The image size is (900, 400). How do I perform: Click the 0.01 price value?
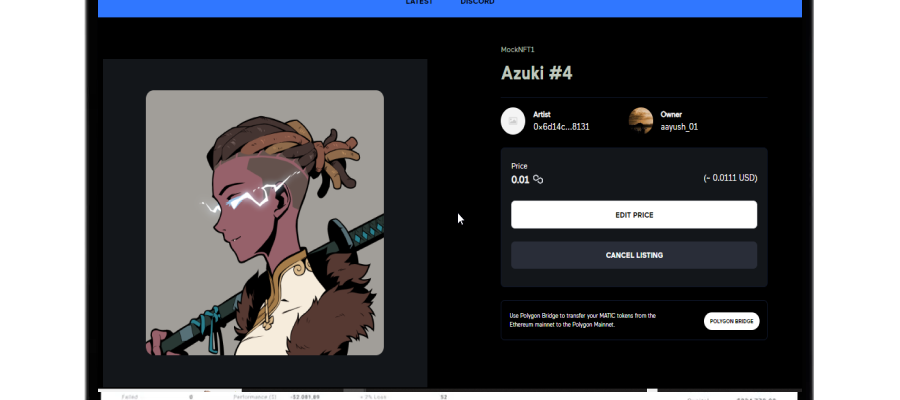pos(520,180)
